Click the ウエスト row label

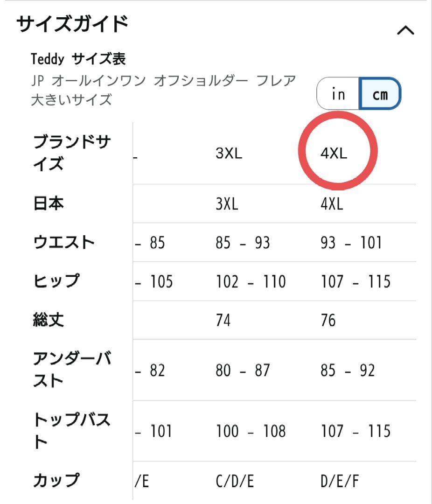(x=64, y=242)
